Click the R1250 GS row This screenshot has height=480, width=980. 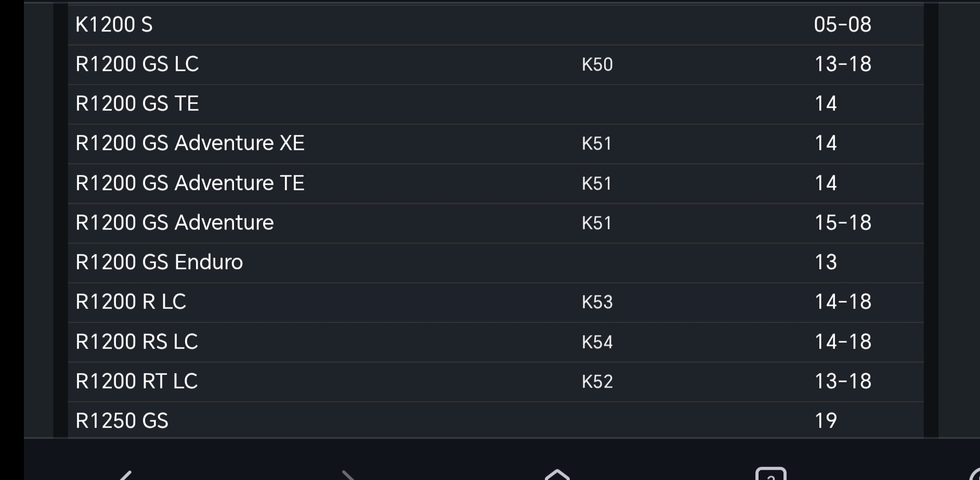(122, 421)
